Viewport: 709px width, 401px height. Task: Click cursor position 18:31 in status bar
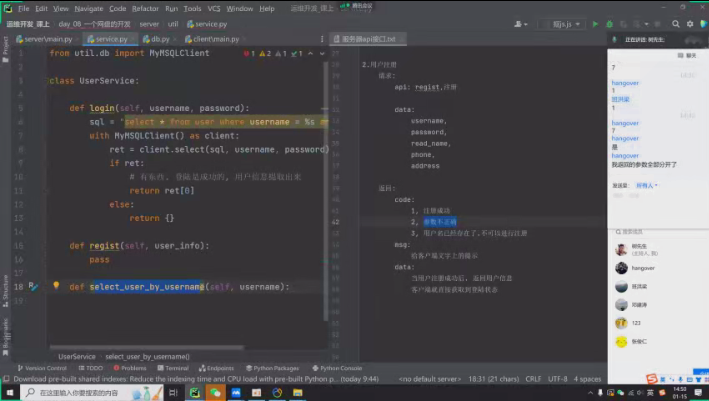493,379
